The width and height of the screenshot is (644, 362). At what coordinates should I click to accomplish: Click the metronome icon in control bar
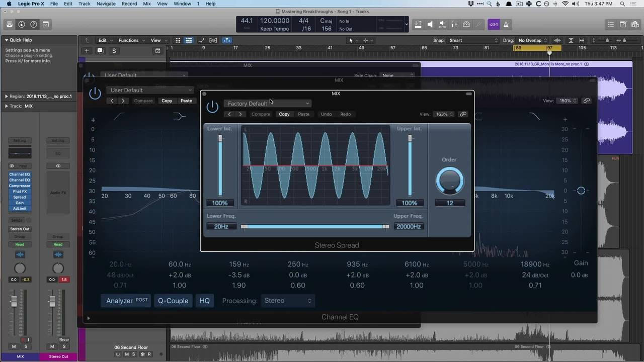(x=506, y=24)
